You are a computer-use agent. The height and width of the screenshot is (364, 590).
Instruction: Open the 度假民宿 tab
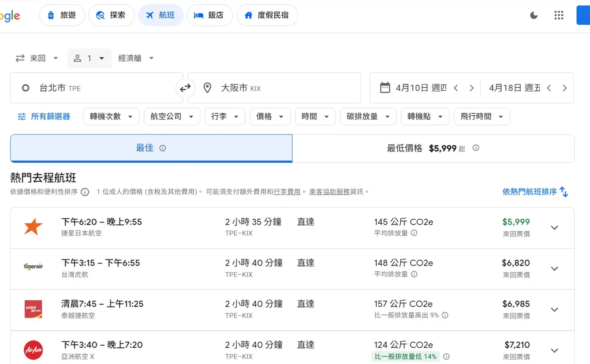[267, 15]
